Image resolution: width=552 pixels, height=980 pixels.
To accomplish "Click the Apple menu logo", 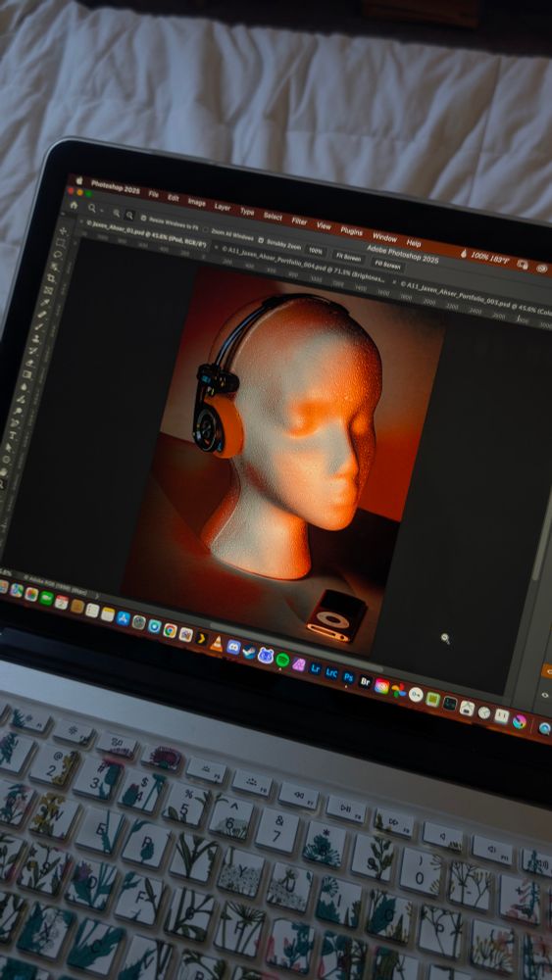I will (79, 180).
